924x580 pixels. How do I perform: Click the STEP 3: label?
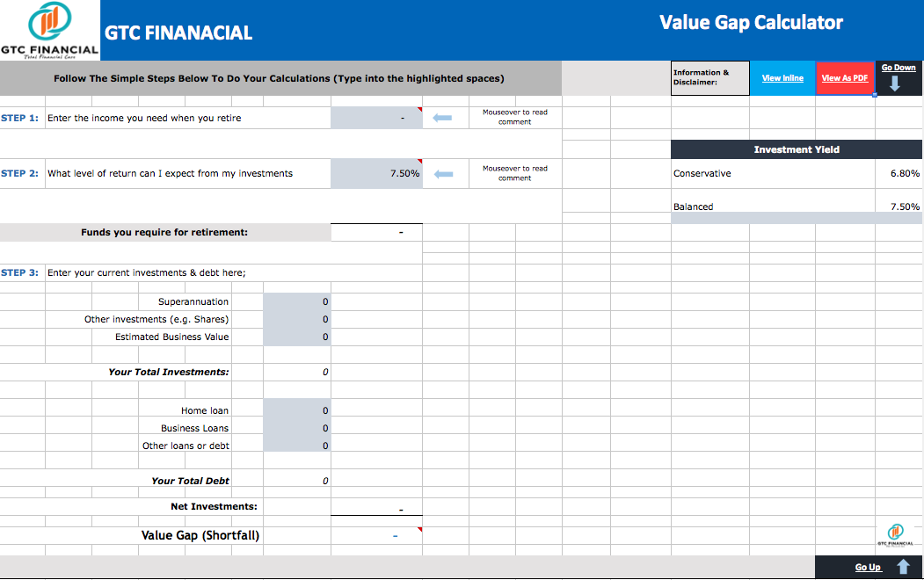pyautogui.click(x=19, y=272)
